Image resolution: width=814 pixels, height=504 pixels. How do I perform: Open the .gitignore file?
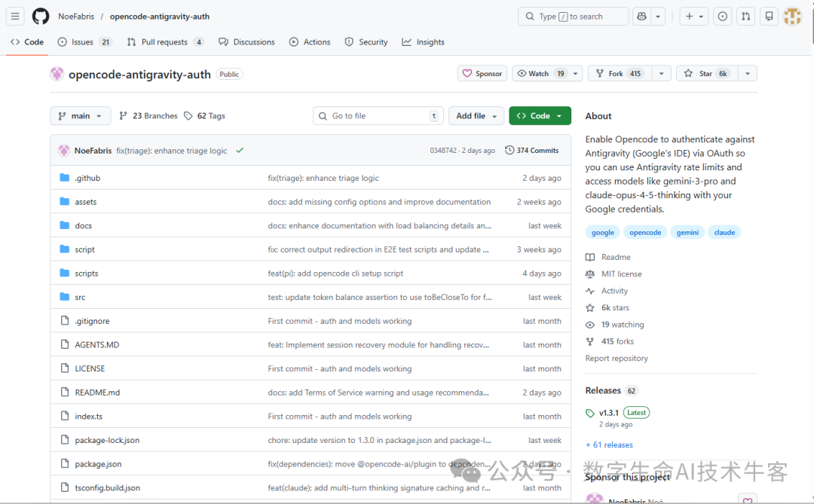coord(92,321)
